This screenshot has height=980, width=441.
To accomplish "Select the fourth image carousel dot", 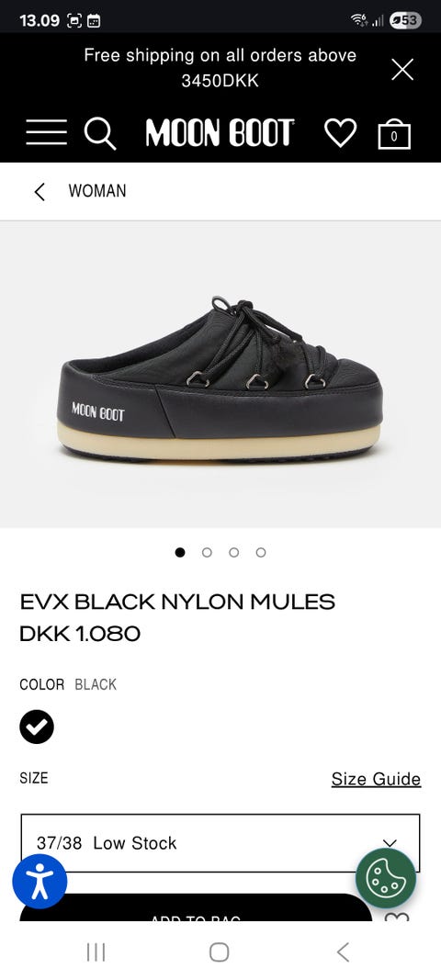I will (261, 552).
